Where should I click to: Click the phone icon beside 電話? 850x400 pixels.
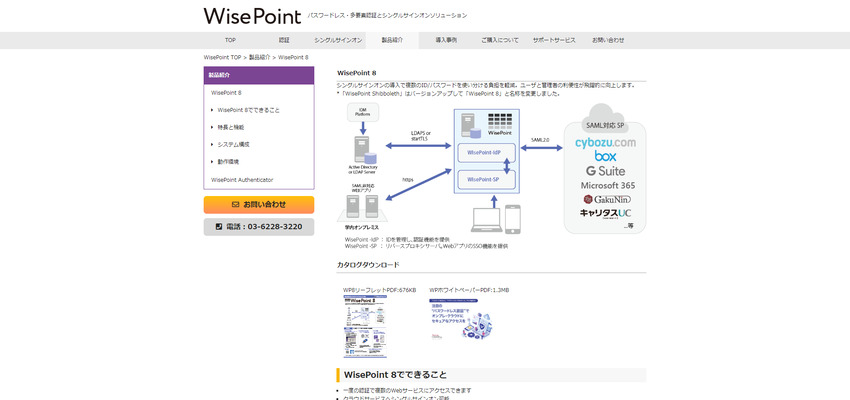click(219, 227)
